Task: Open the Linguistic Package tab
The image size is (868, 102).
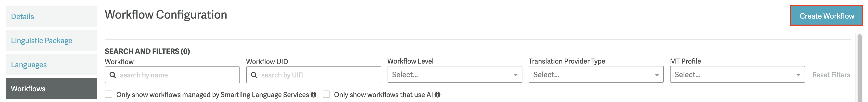Action: 51,41
